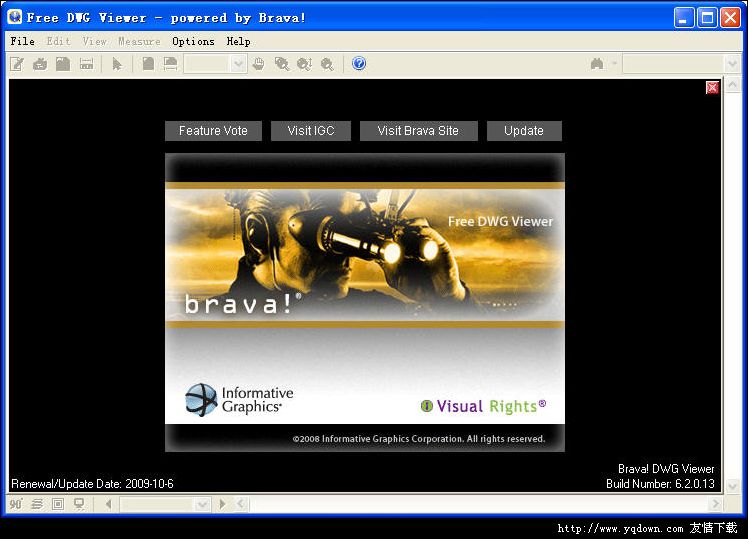Click the binoculars search icon
This screenshot has height=539, width=748.
tap(597, 64)
